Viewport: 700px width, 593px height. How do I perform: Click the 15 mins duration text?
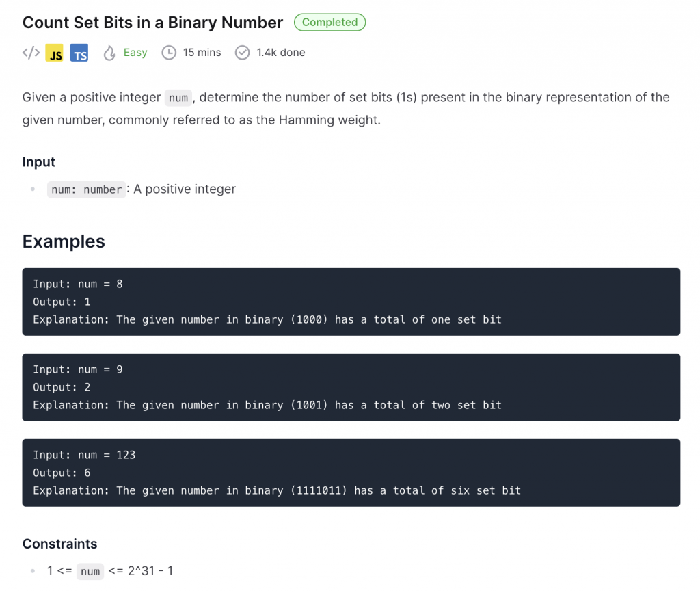point(202,53)
